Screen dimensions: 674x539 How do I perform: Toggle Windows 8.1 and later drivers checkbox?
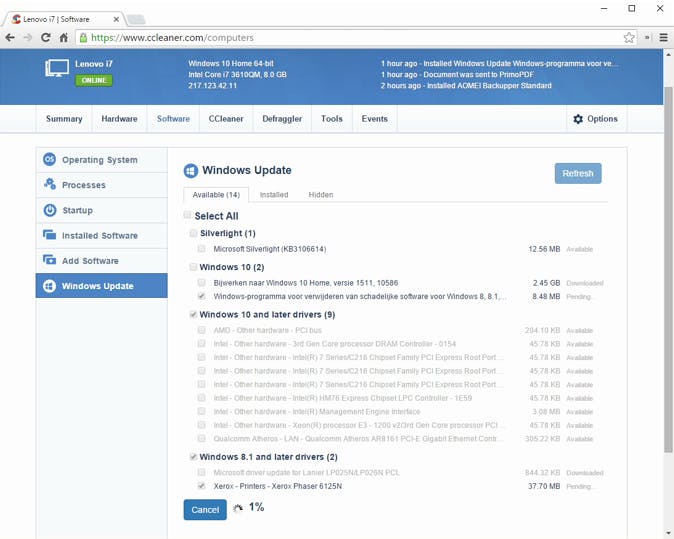[x=193, y=456]
